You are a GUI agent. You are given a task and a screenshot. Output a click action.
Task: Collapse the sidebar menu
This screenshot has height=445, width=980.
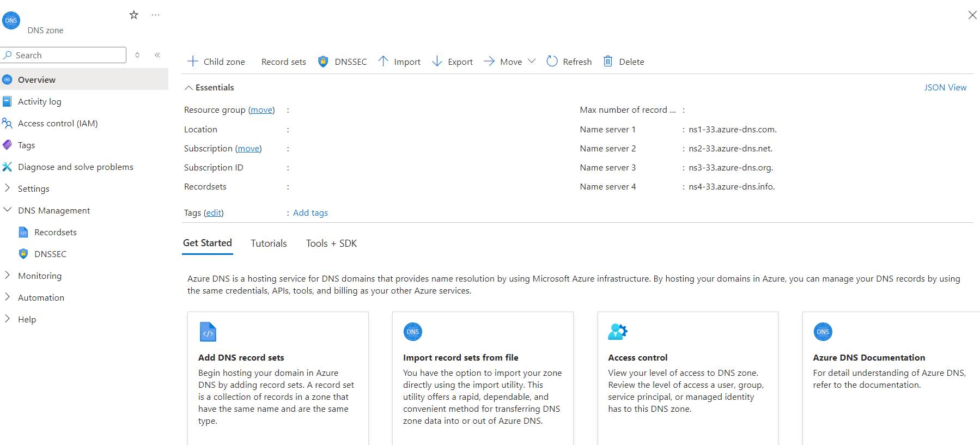pos(157,55)
